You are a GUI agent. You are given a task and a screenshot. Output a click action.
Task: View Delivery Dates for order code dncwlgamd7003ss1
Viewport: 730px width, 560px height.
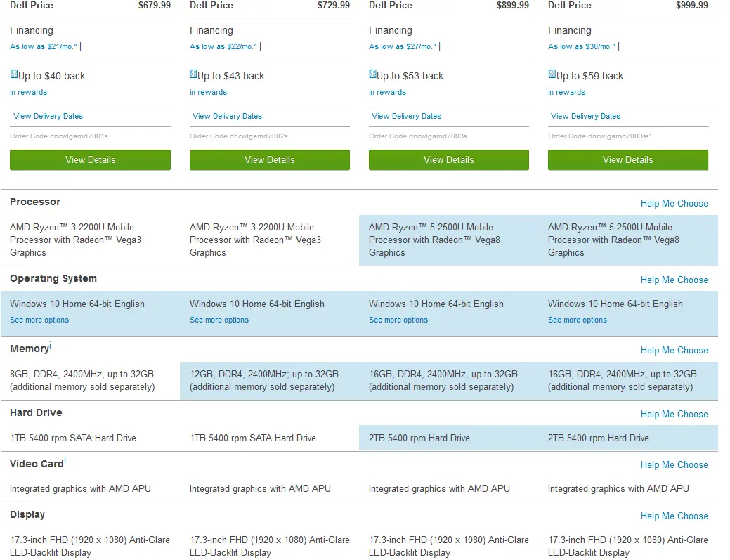(x=586, y=116)
